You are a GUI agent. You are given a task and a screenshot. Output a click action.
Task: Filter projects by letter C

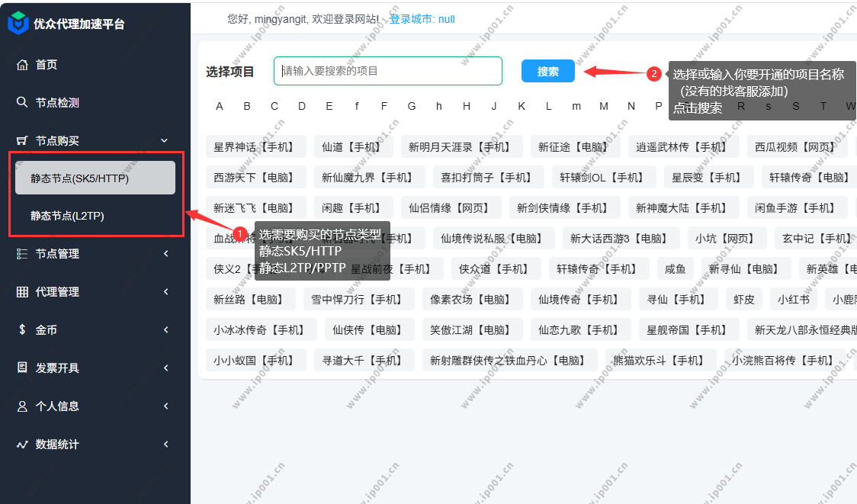point(274,106)
